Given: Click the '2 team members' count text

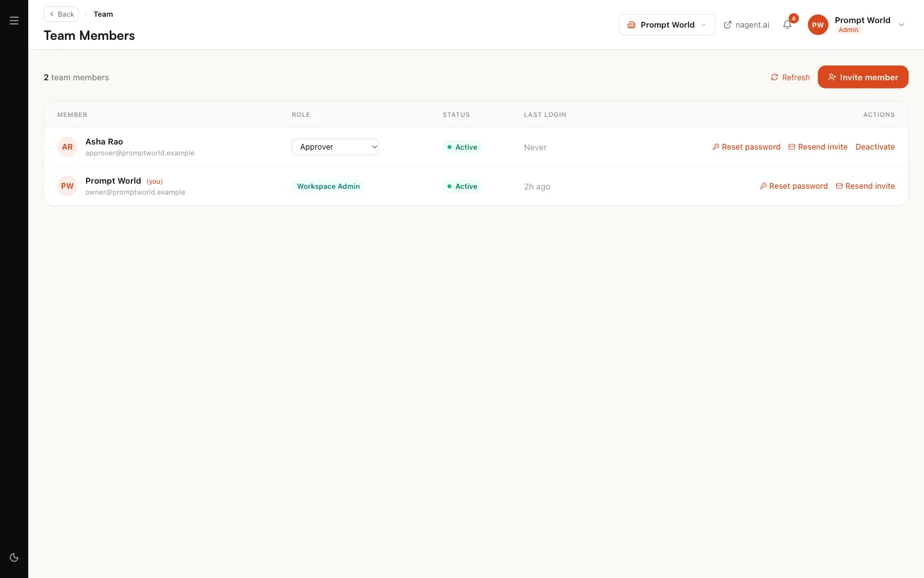Looking at the screenshot, I should coord(76,78).
